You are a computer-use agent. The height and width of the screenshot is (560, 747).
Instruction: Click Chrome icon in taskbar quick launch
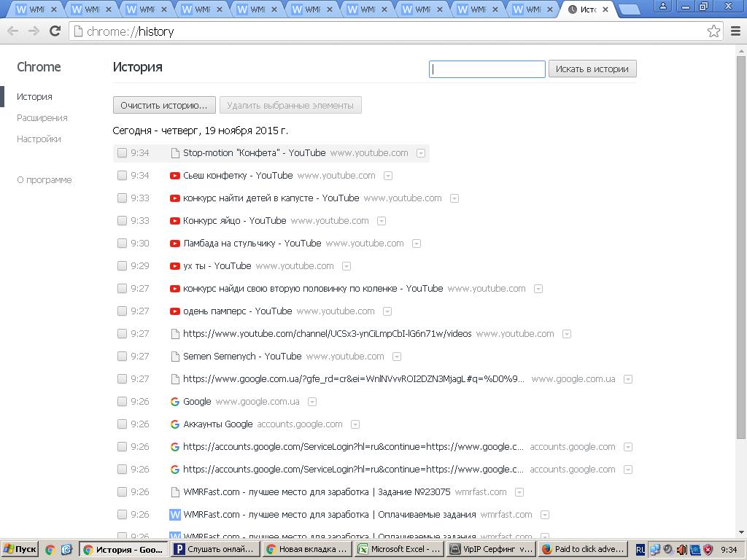pos(50,550)
